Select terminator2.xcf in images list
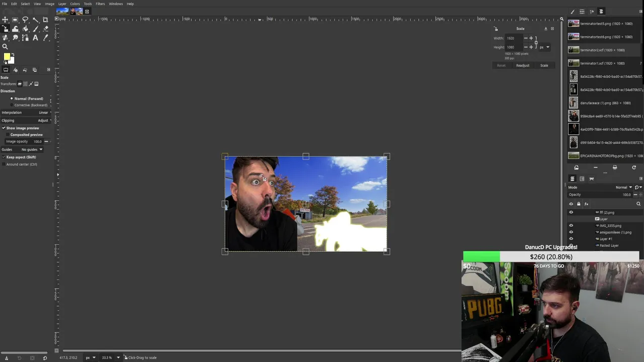 605,50
